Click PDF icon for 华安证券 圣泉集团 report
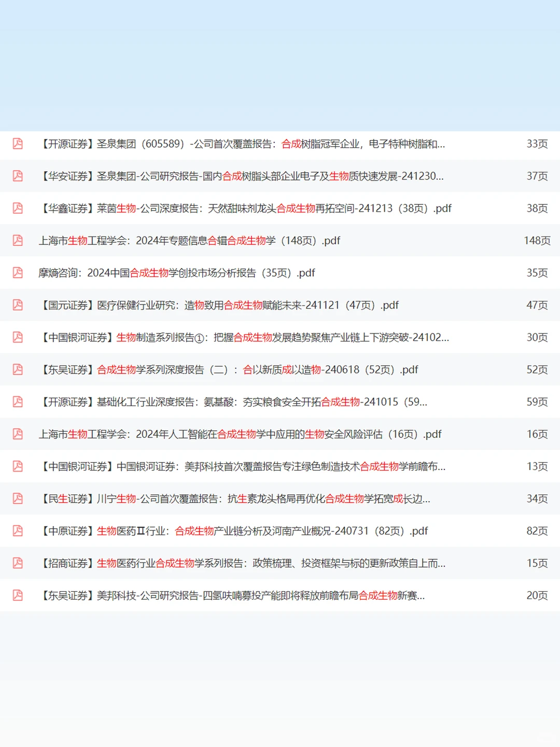The width and height of the screenshot is (560, 747). pos(18,176)
